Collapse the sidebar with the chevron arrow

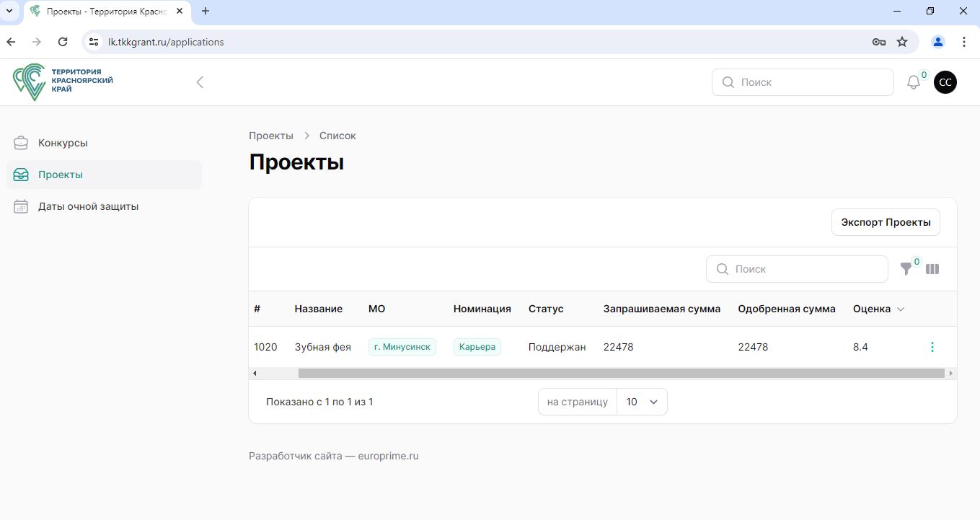point(200,82)
